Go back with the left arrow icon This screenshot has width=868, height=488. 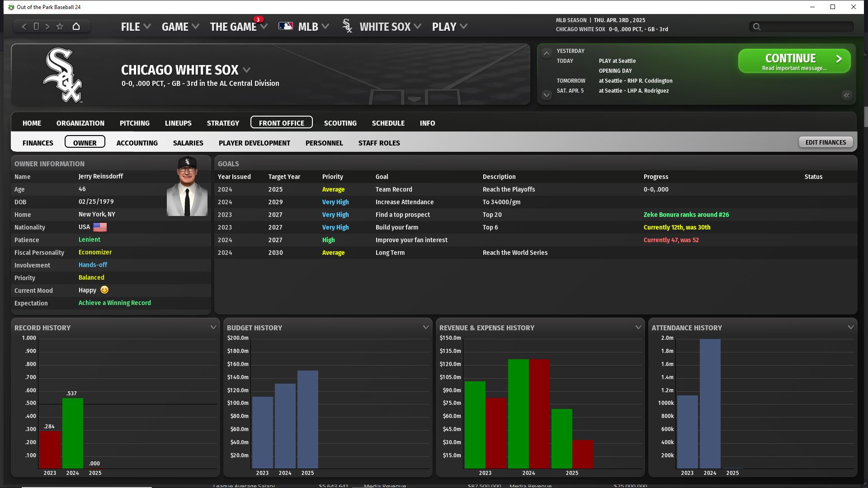[x=24, y=27]
